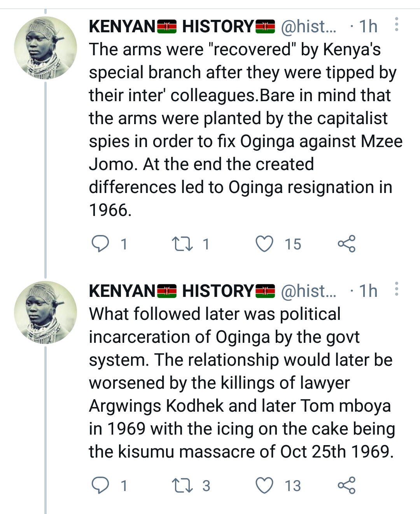Open KENYAN HISTORY profile name on first tweet
420x514 pixels.
[182, 26]
